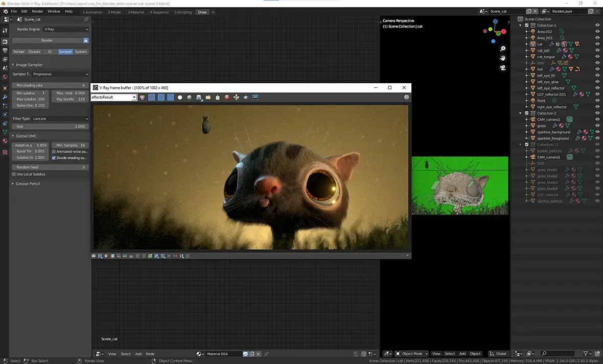Expand the Grease Pencil panel
The image size is (603, 364).
pos(28,184)
